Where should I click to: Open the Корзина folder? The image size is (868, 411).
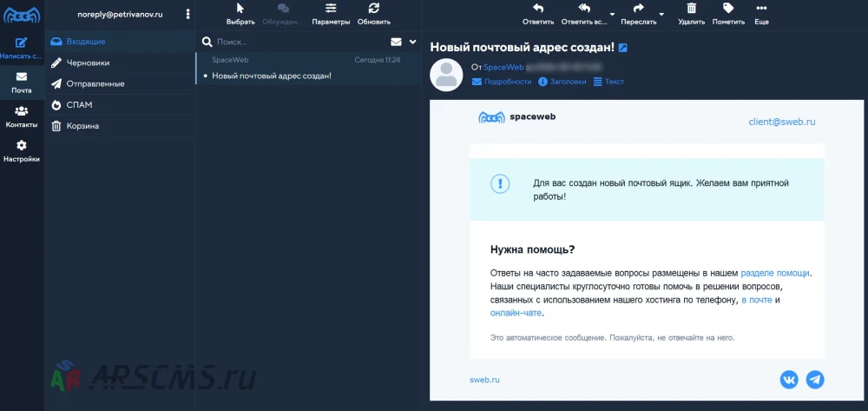[120, 126]
